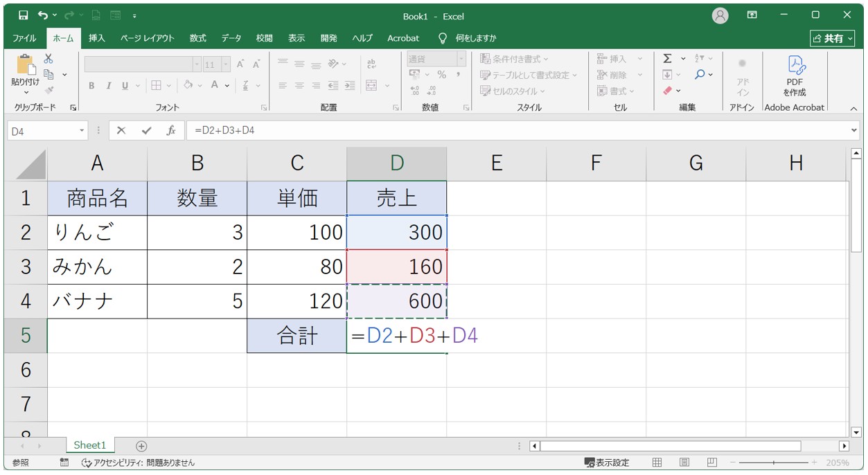The image size is (868, 475).
Task: Switch to the データ tab
Action: [231, 38]
